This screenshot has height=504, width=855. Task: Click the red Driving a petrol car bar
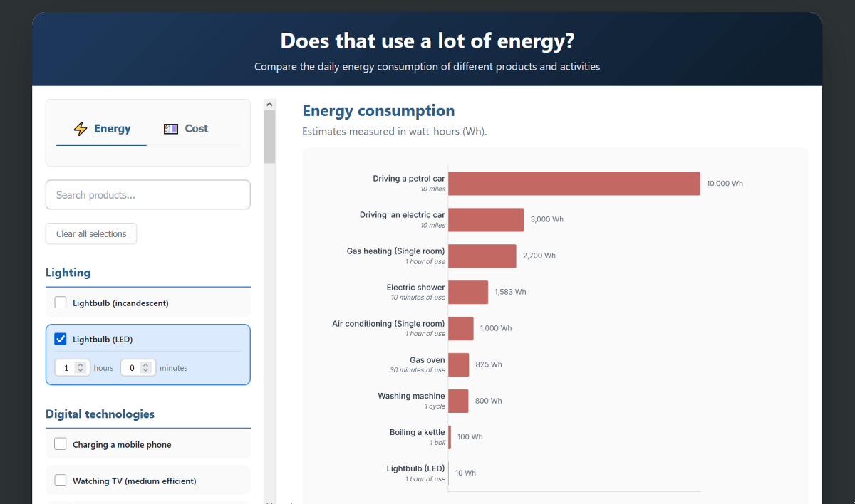click(x=574, y=184)
